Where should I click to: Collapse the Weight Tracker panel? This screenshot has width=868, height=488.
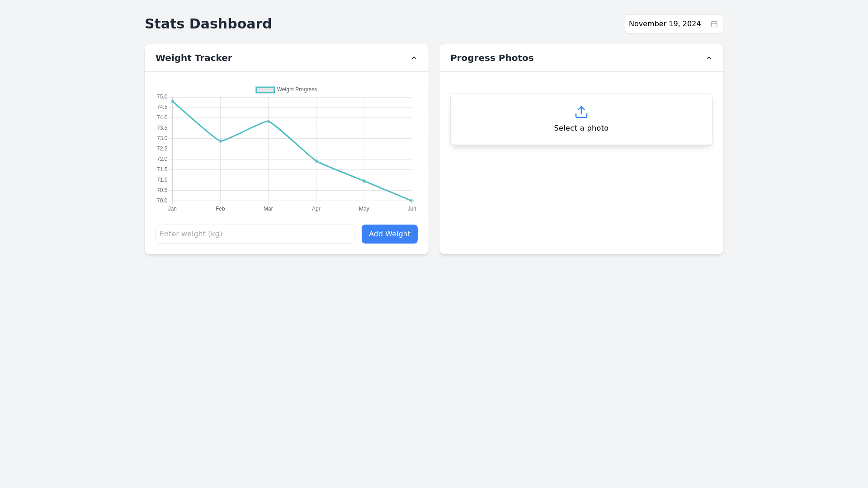[414, 58]
